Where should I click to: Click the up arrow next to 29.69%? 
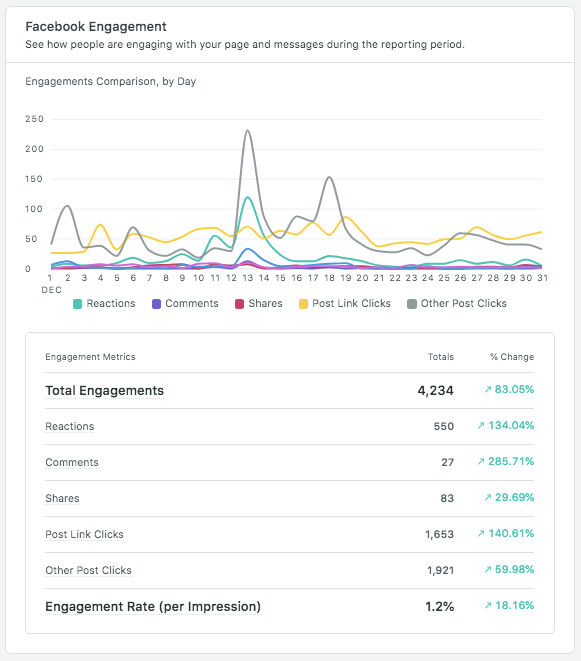tap(488, 498)
